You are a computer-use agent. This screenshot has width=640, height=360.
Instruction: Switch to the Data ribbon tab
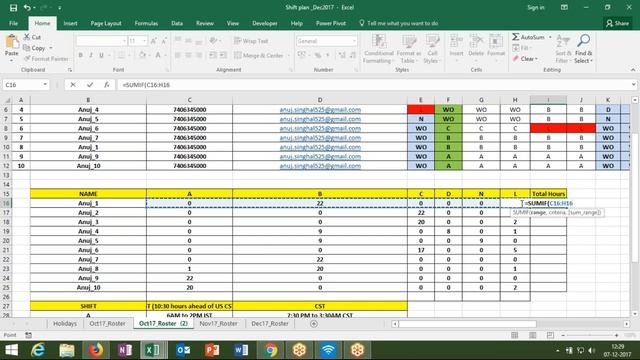(177, 23)
